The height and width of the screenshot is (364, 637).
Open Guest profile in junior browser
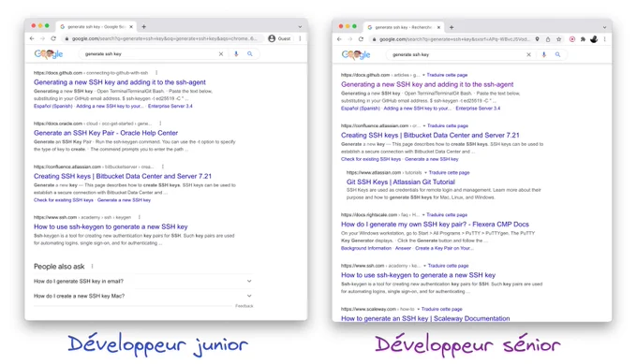pyautogui.click(x=279, y=38)
